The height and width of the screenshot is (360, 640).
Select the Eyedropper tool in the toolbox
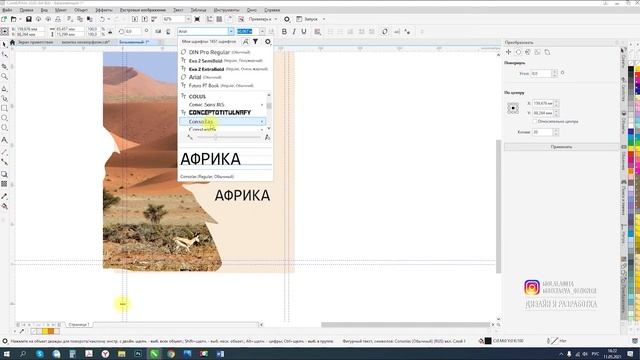point(4,196)
